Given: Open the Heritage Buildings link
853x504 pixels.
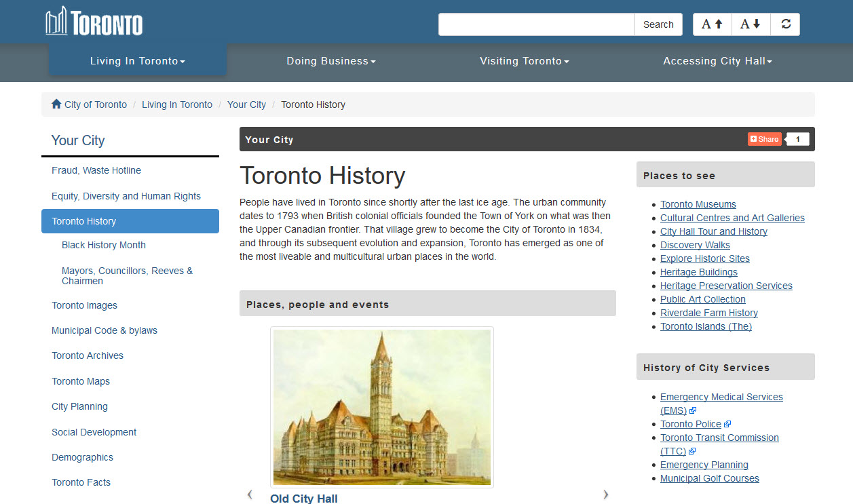Looking at the screenshot, I should [699, 272].
